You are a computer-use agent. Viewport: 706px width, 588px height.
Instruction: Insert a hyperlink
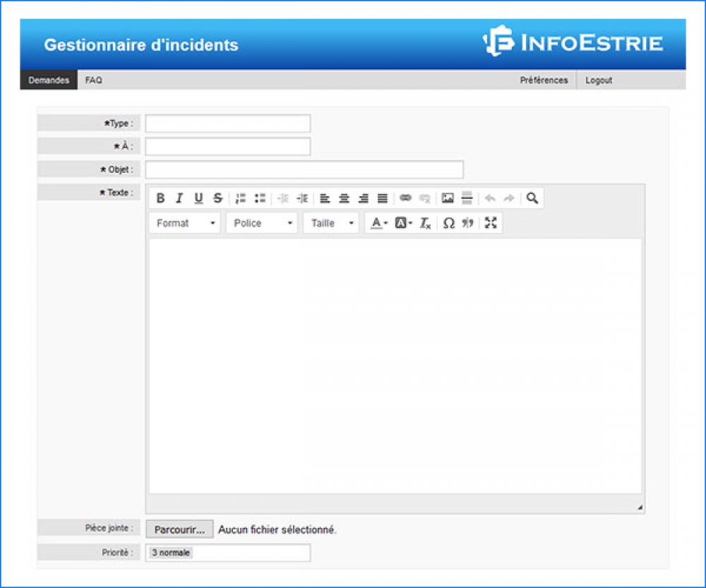[x=405, y=198]
